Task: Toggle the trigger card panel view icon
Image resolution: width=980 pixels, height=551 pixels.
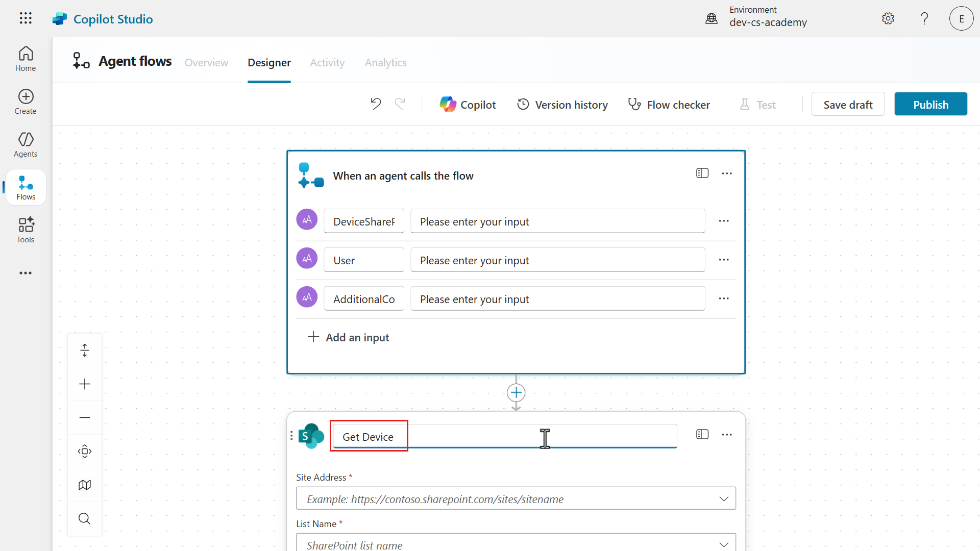Action: pyautogui.click(x=702, y=173)
